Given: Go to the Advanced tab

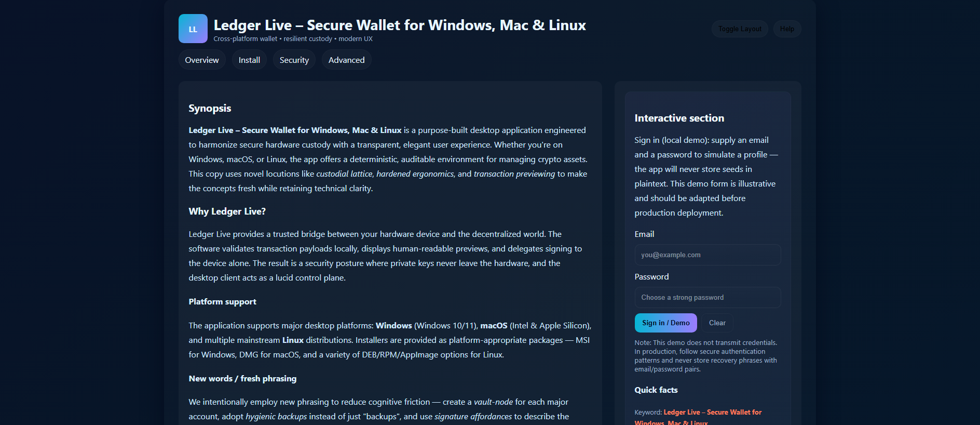Looking at the screenshot, I should [x=347, y=60].
